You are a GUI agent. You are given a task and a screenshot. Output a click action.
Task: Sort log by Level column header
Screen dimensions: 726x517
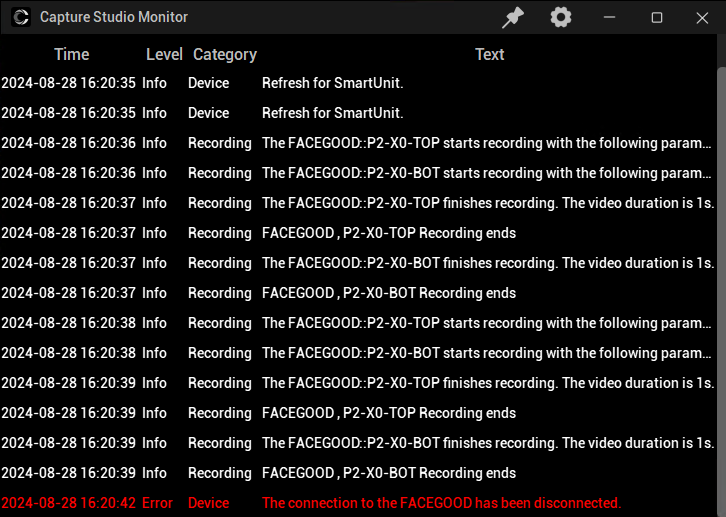point(164,54)
